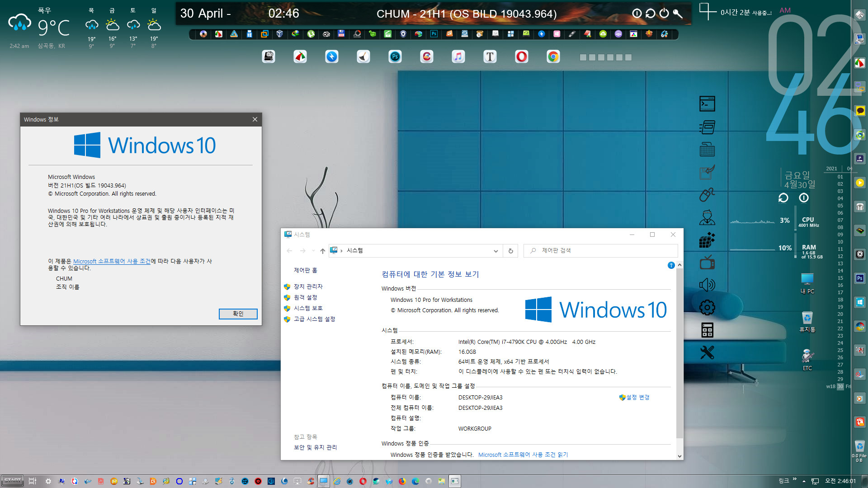Image resolution: width=868 pixels, height=488 pixels.
Task: Go up one level in 시스템 window
Action: 322,251
